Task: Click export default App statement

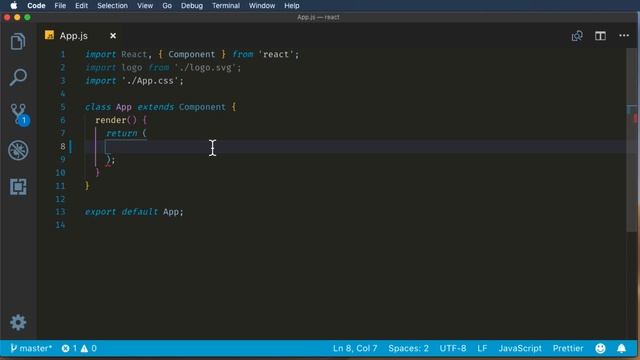Action: tap(134, 212)
